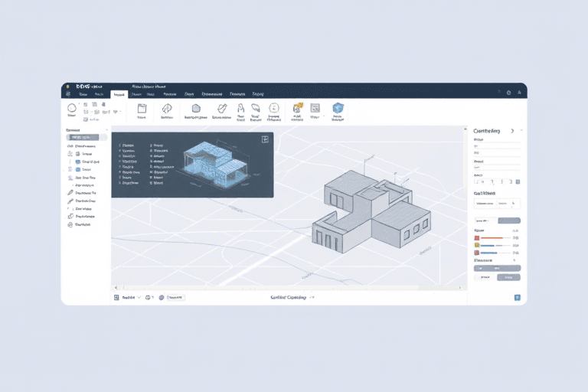Image resolution: width=588 pixels, height=392 pixels.
Task: Click the text field in bottom status bar
Action: [x=175, y=297]
